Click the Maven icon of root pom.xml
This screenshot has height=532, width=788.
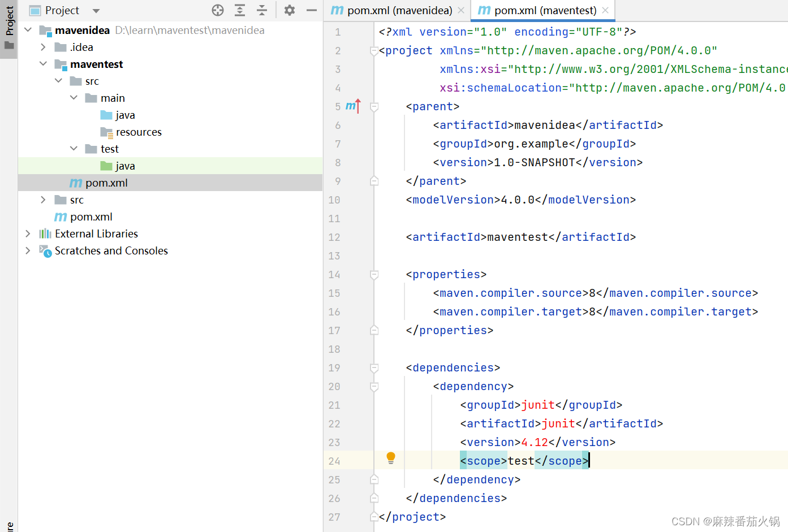point(61,217)
